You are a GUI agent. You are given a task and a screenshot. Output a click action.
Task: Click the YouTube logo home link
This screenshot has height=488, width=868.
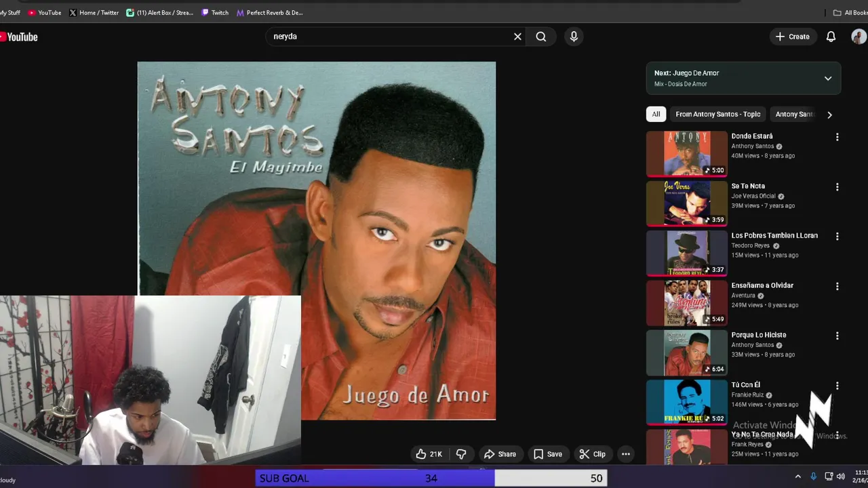click(x=19, y=37)
